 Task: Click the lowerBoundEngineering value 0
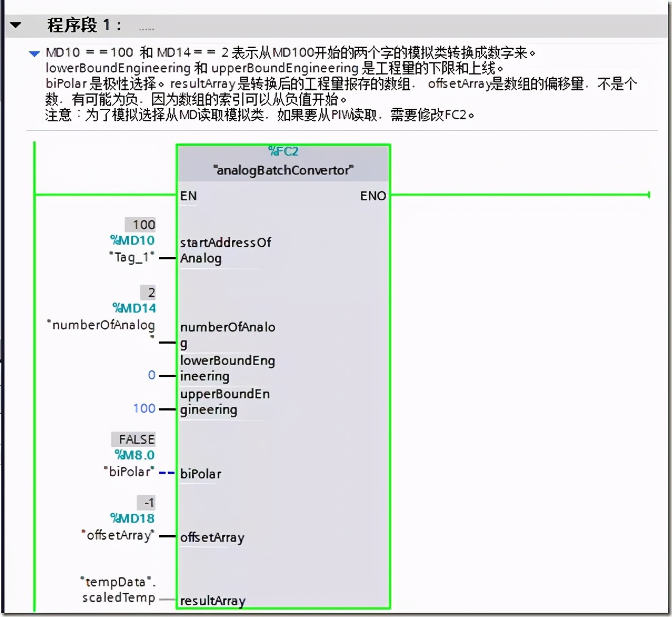coord(151,375)
